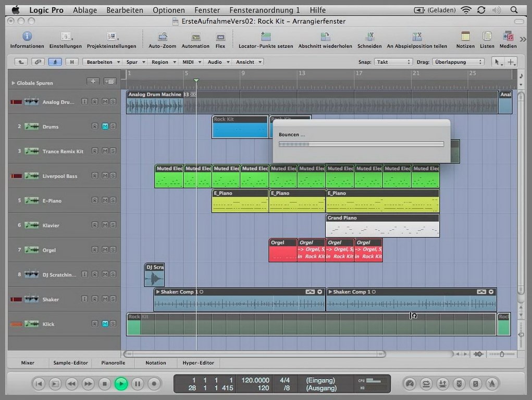Screen dimensions: 532x400
Task: Click the arrangement horizontal scrollbar
Action: pos(254,354)
